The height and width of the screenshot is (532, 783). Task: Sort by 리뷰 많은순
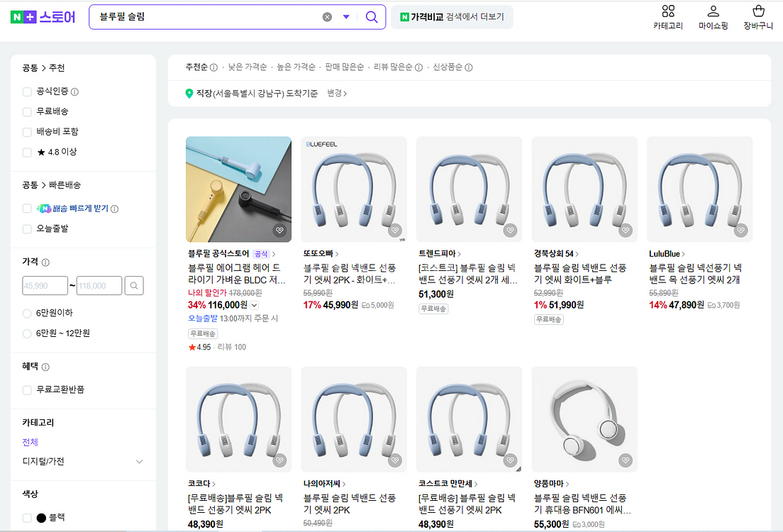(393, 67)
